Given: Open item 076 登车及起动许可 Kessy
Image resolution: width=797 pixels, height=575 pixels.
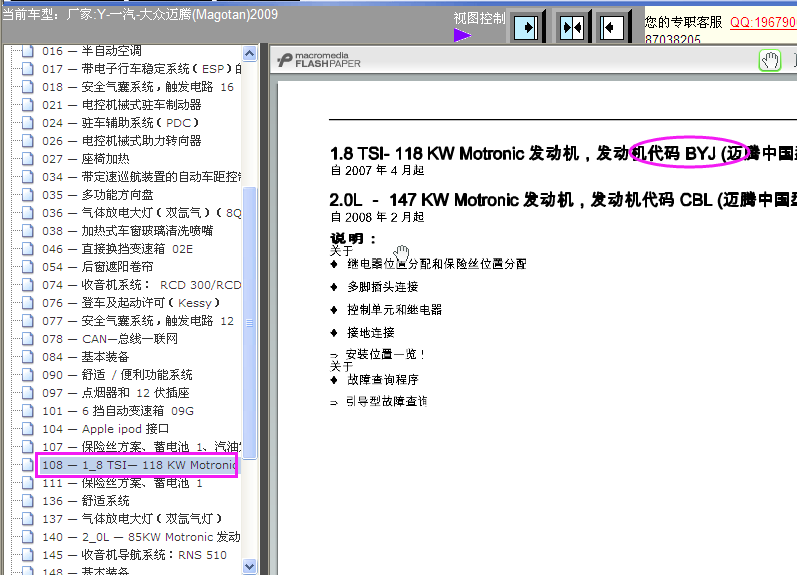Looking at the screenshot, I should [x=131, y=303].
